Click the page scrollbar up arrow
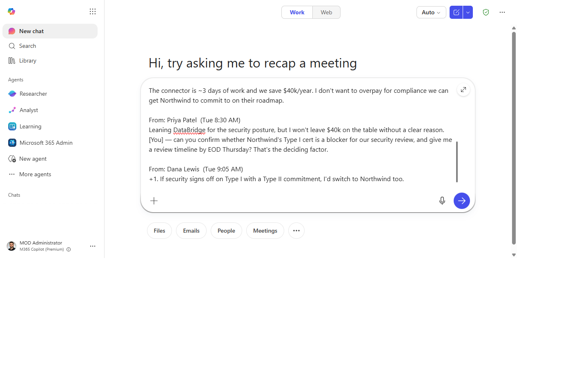Screen dimensions: 588x368 [x=514, y=28]
